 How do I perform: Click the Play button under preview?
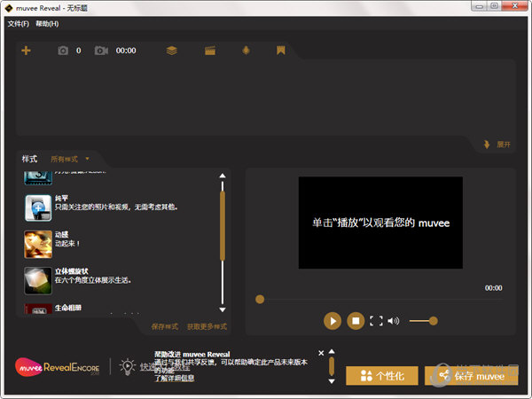click(332, 321)
